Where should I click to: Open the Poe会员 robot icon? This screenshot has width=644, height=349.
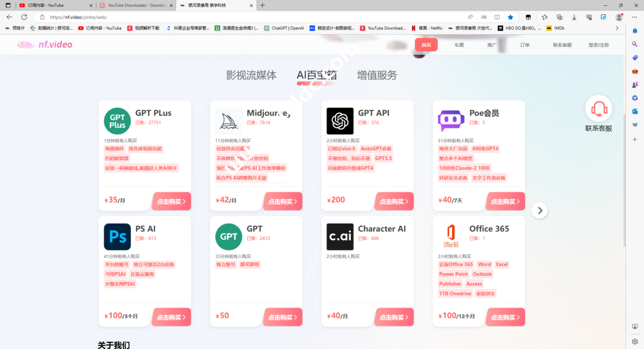click(x=451, y=121)
